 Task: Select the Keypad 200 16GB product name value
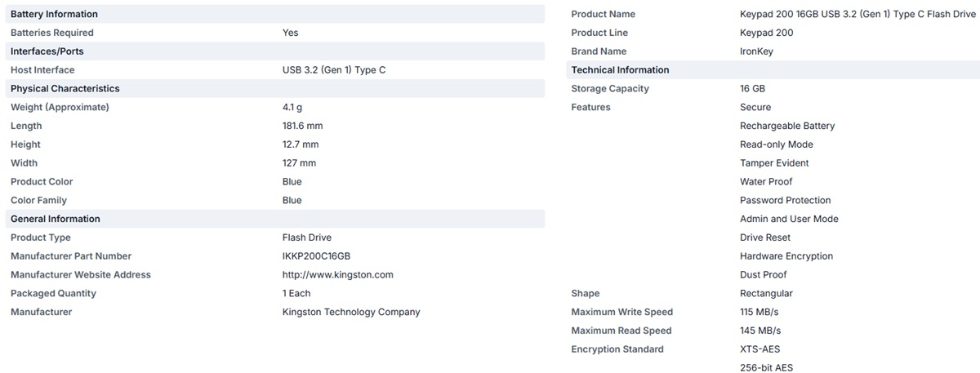click(857, 14)
